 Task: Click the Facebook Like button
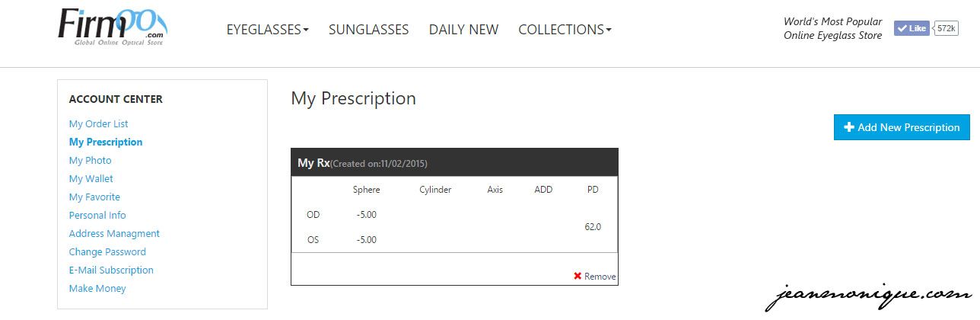(x=912, y=28)
